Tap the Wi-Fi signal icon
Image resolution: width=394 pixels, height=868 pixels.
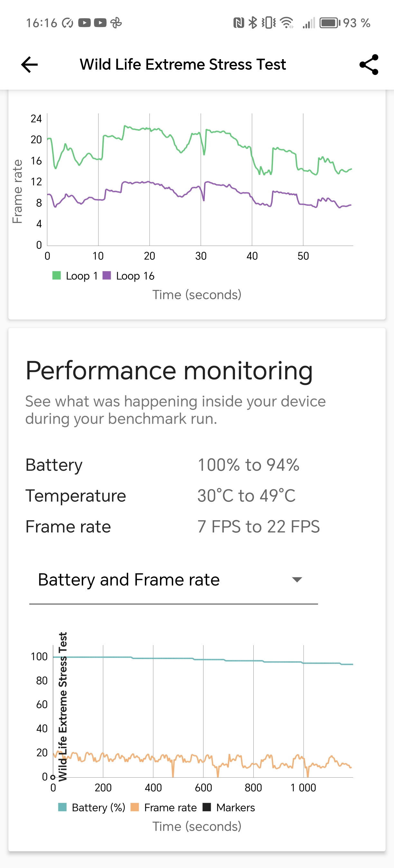click(287, 23)
